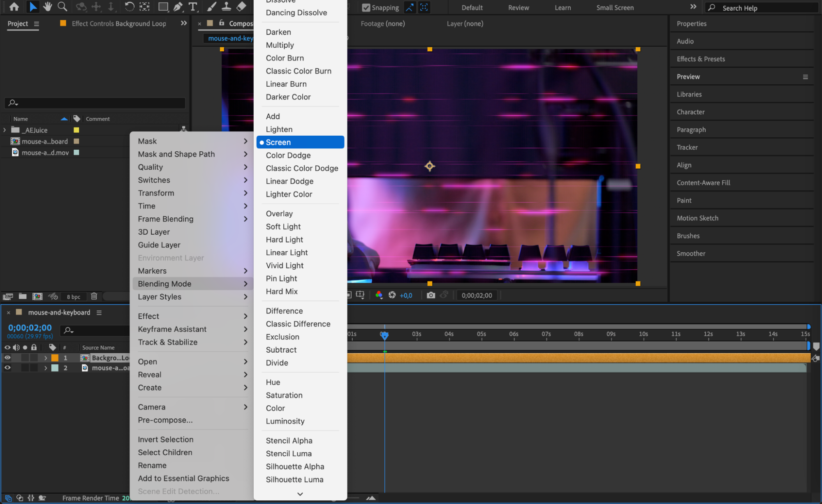This screenshot has width=822, height=504.
Task: Open the Effects & Presets panel
Action: tap(701, 59)
